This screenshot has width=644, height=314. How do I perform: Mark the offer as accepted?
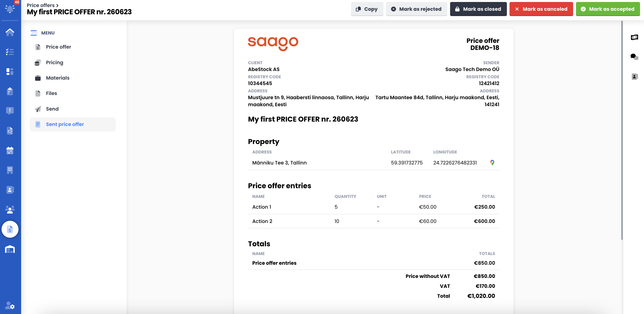(x=608, y=9)
